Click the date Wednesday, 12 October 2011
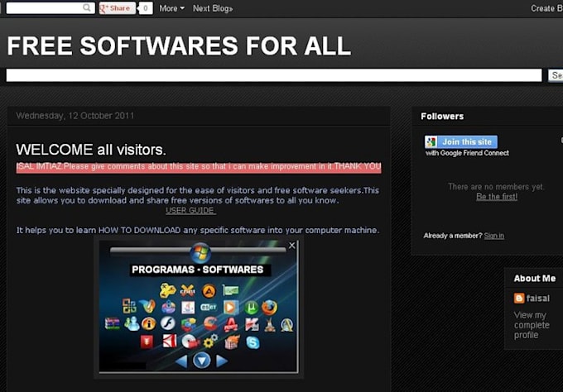 [x=75, y=116]
